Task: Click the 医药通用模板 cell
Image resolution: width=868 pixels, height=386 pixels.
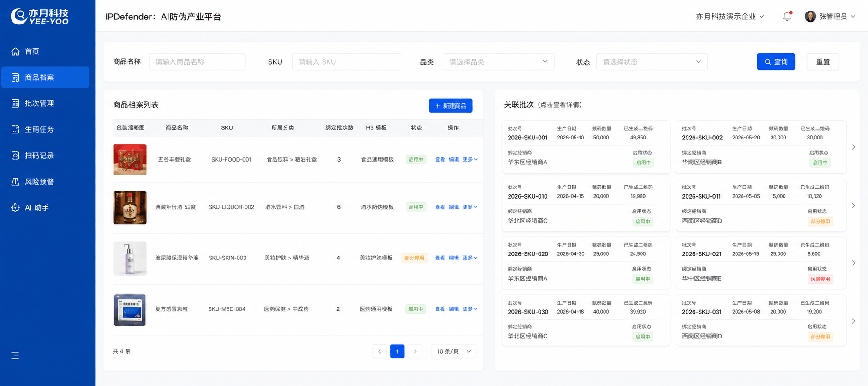Action: [x=376, y=309]
